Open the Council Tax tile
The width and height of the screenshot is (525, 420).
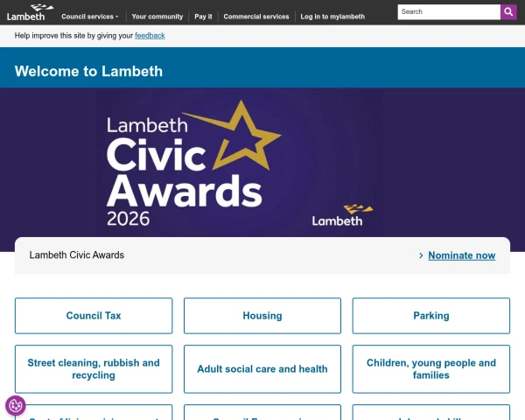tap(94, 316)
